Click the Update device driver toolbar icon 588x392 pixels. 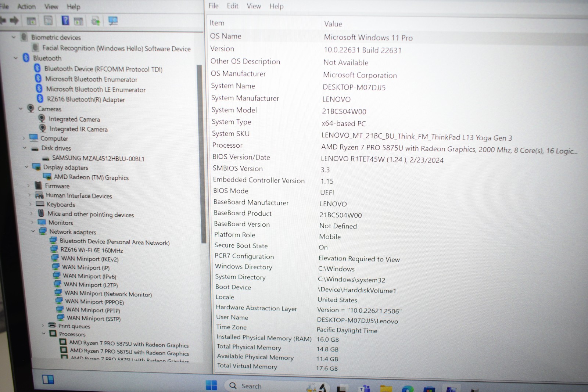click(96, 21)
